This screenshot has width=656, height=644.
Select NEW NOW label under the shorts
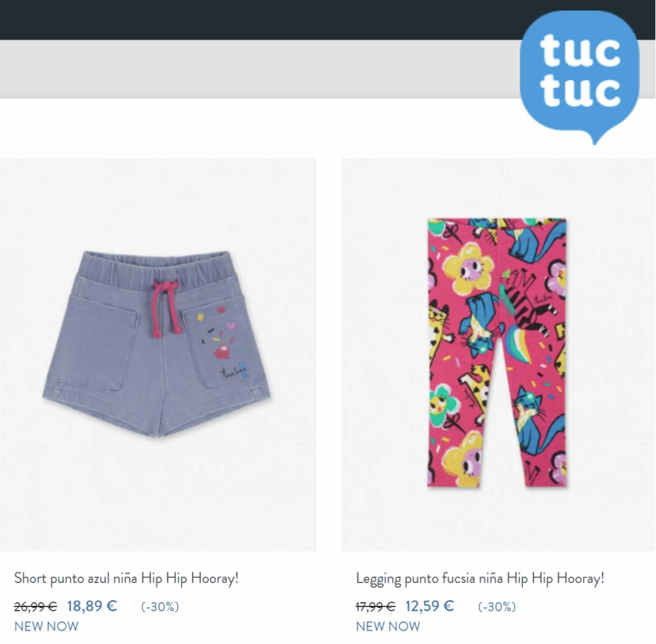46,626
